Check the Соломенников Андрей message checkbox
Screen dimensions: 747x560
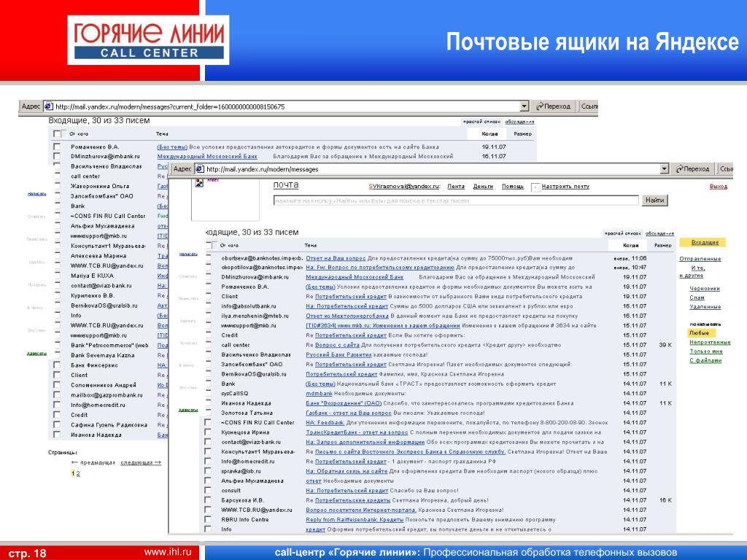point(57,385)
